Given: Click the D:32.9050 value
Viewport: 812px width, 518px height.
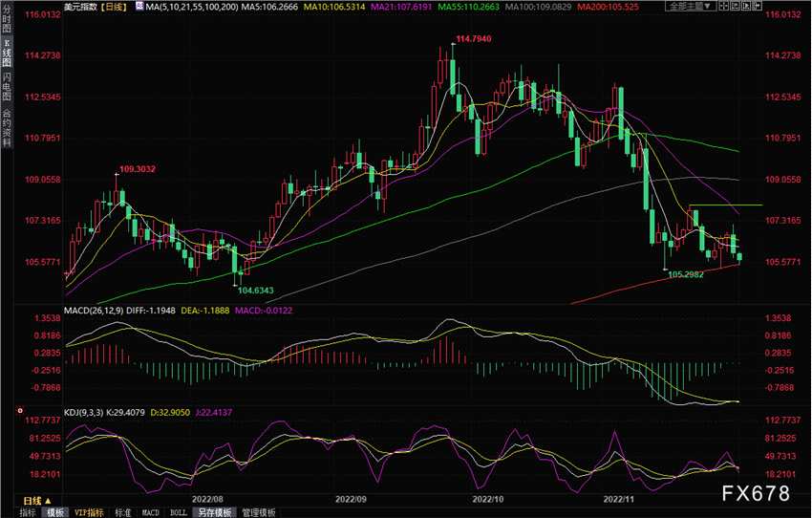Looking at the screenshot, I should coord(170,412).
